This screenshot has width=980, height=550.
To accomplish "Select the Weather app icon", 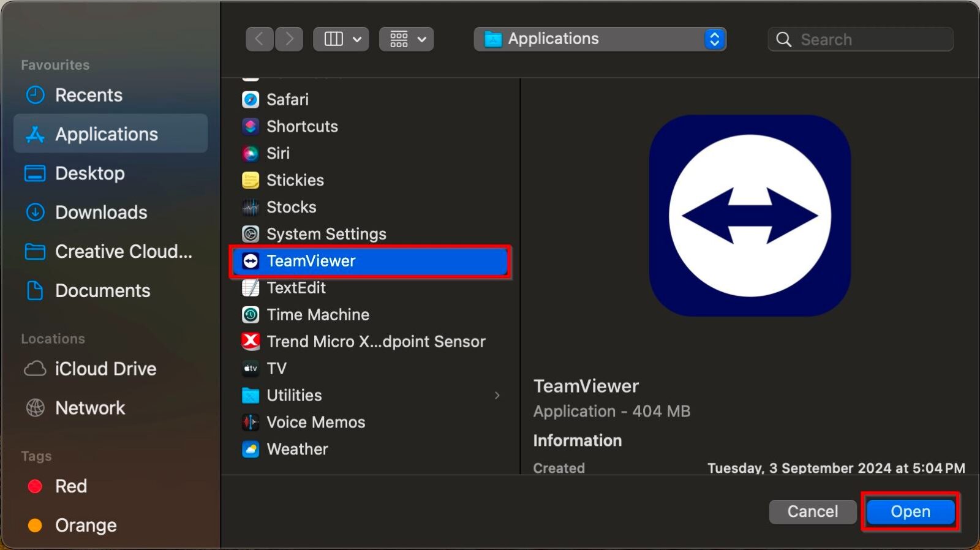I will click(x=251, y=449).
